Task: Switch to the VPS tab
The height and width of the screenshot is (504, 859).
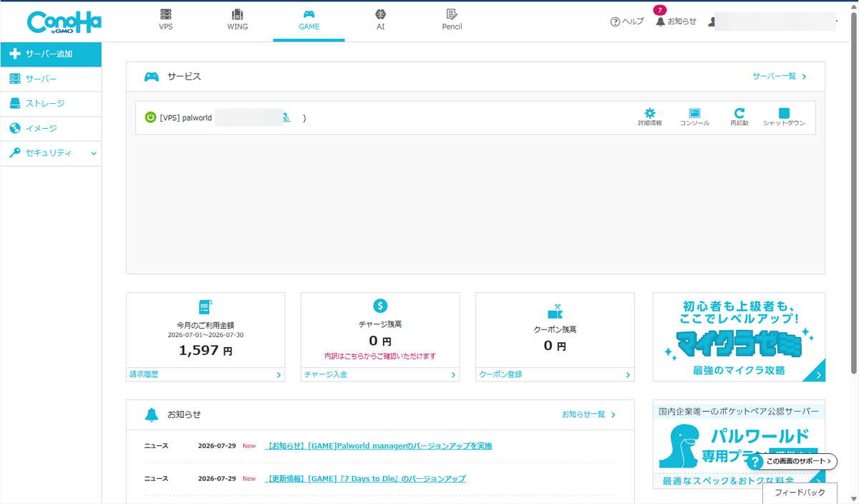Action: click(x=166, y=20)
